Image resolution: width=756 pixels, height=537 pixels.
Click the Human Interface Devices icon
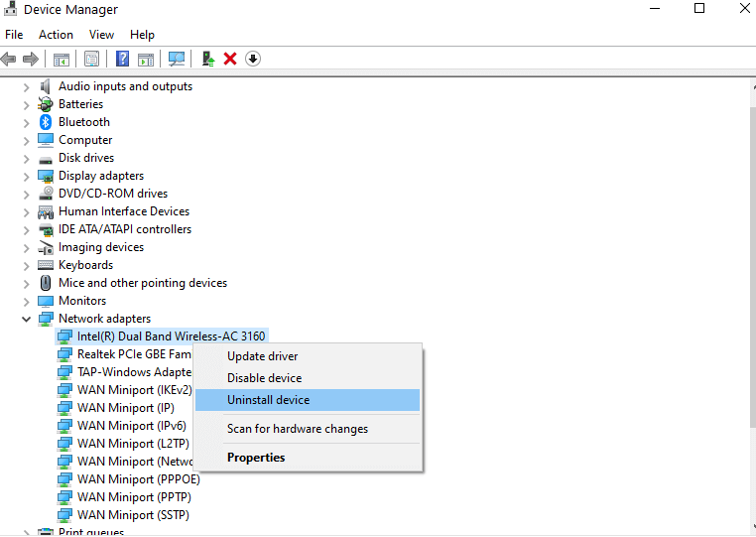click(x=46, y=211)
